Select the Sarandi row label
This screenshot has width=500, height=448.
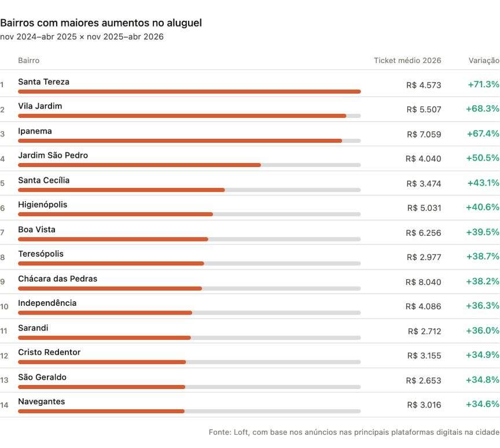pos(33,328)
